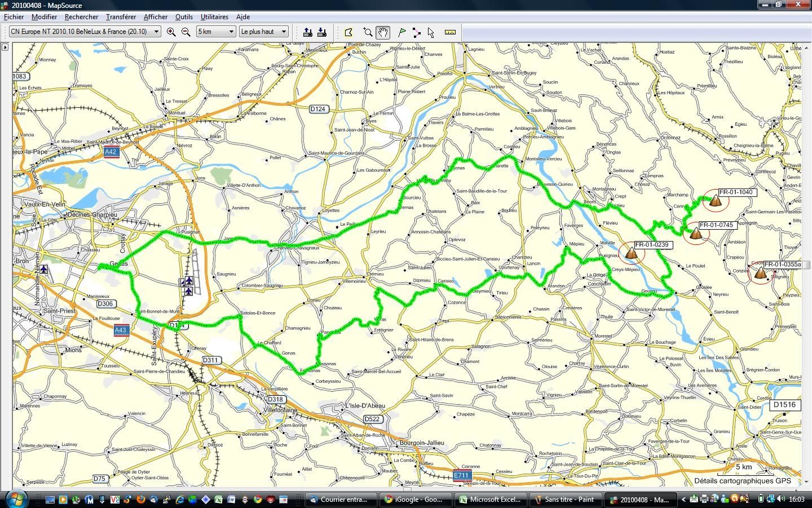Click the zoom out magnifier icon

[186, 32]
